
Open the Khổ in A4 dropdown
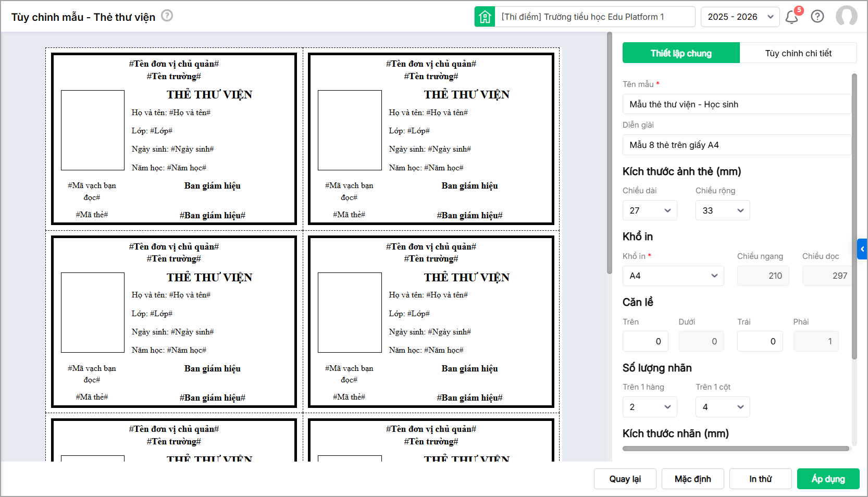point(673,276)
